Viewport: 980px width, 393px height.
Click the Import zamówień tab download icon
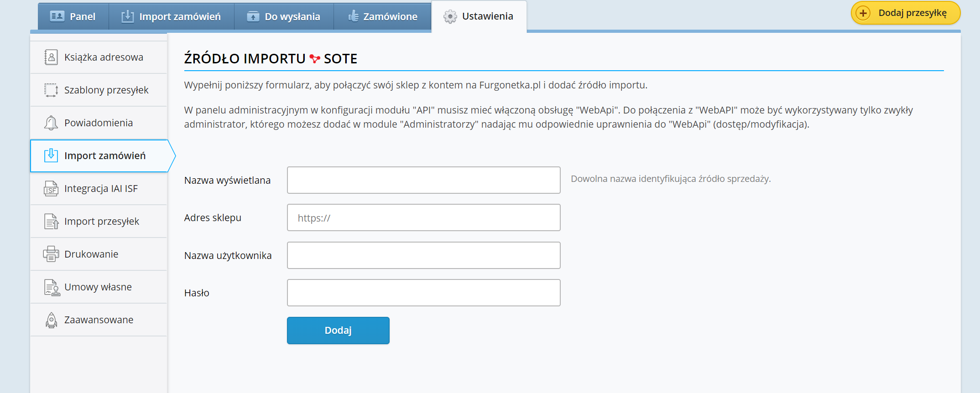point(128,16)
